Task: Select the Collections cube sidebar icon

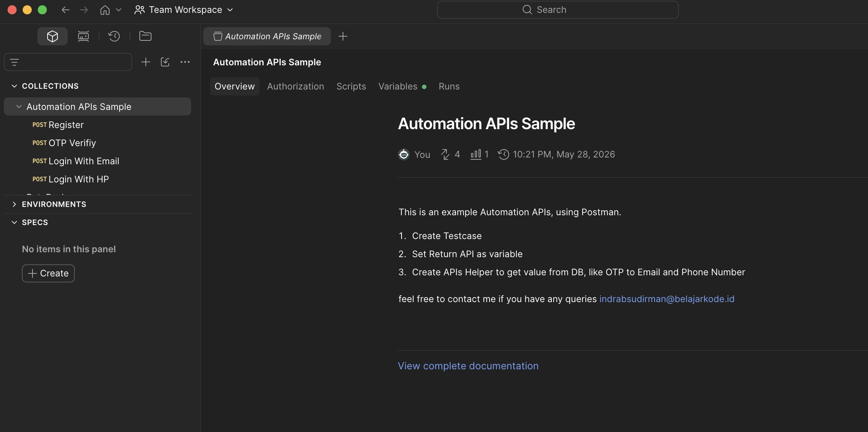Action: tap(53, 36)
